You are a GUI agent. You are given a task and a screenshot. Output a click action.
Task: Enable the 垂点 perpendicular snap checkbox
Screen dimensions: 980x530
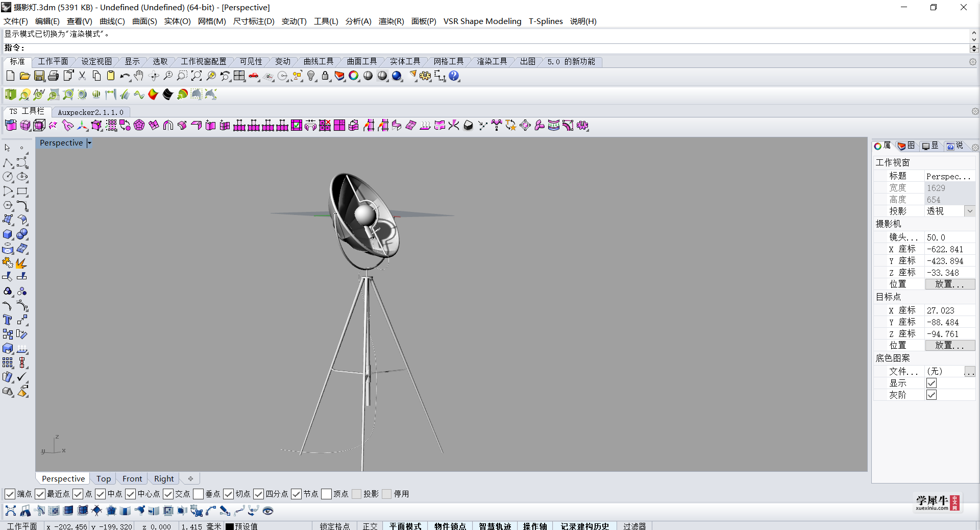199,494
